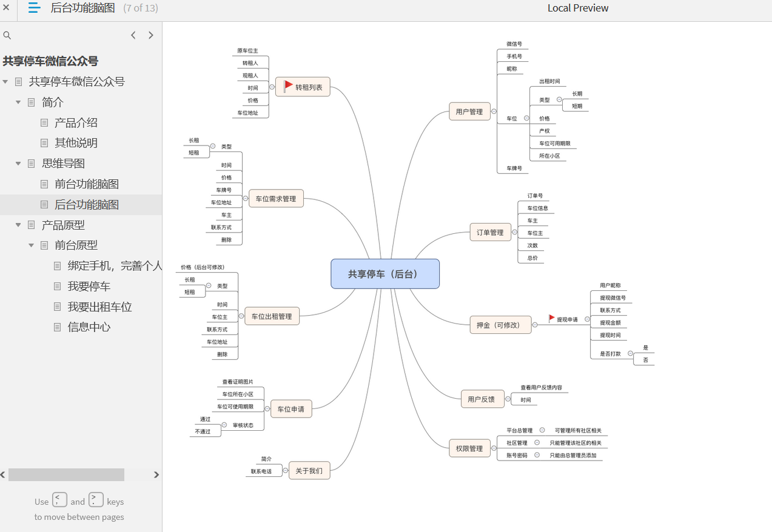Screen dimensions: 772x532
Task: Toggle the collapse circle beside 车位出租管理
Action: [x=241, y=316]
